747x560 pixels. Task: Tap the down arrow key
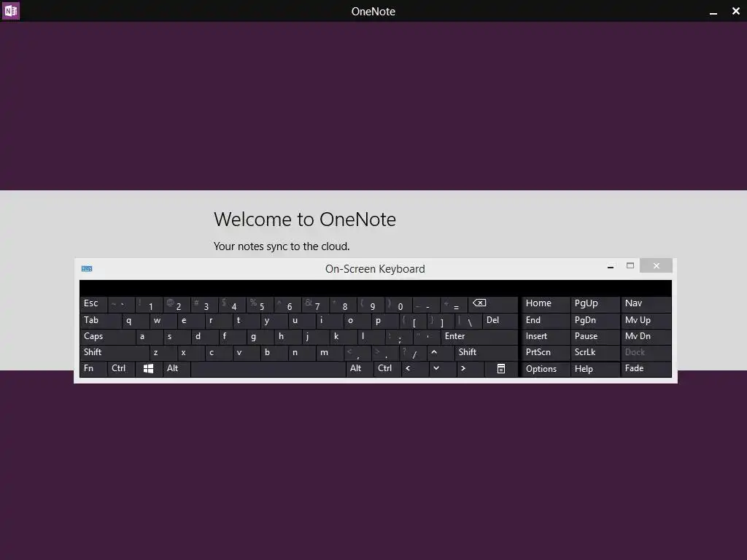tap(443, 368)
